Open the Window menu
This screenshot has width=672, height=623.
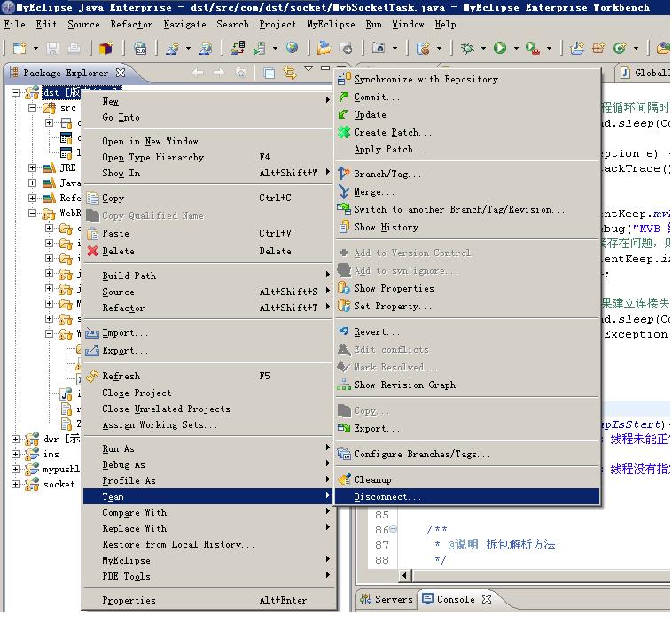tap(408, 25)
